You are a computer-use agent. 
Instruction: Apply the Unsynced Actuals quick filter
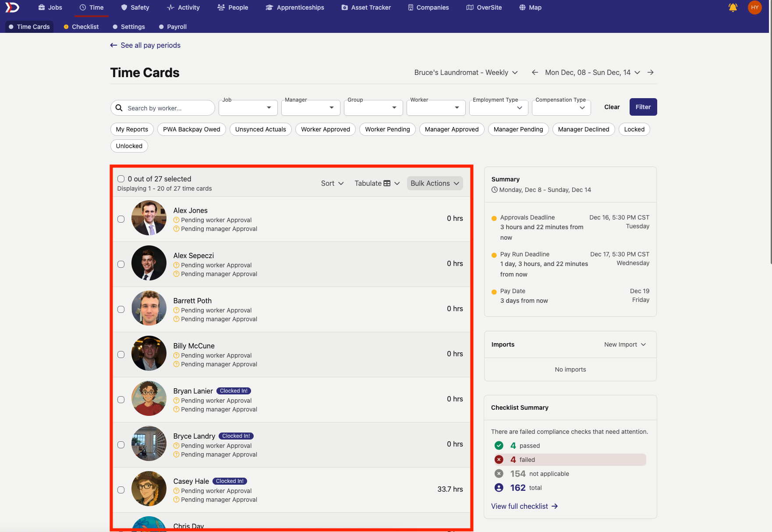tap(261, 129)
